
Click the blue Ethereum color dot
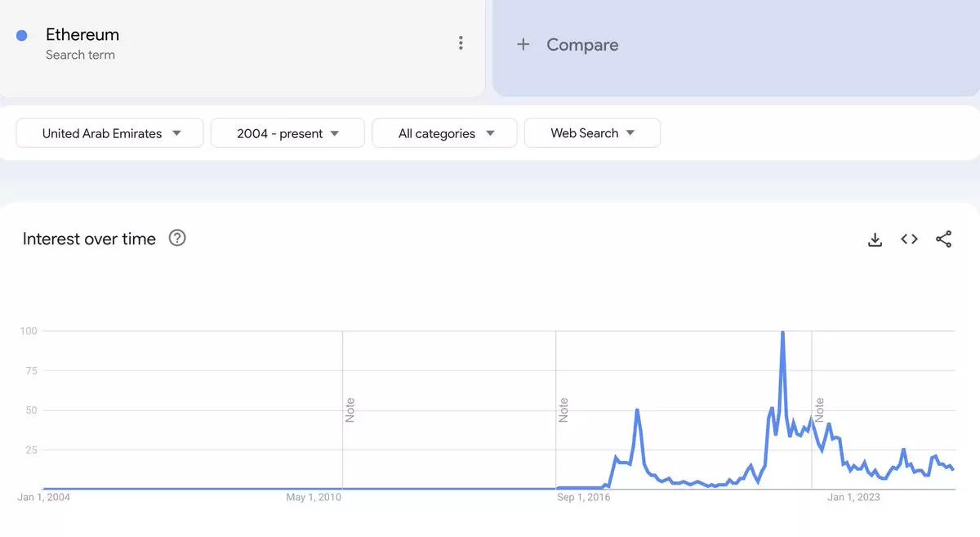[22, 35]
